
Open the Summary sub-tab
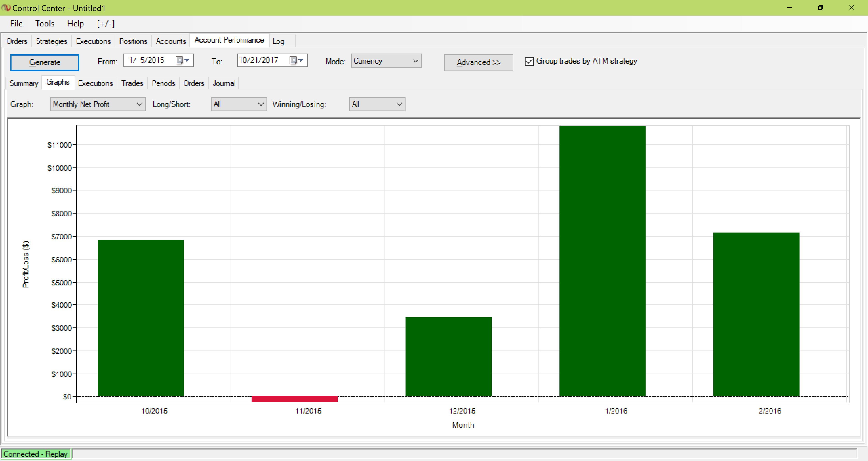(x=24, y=83)
